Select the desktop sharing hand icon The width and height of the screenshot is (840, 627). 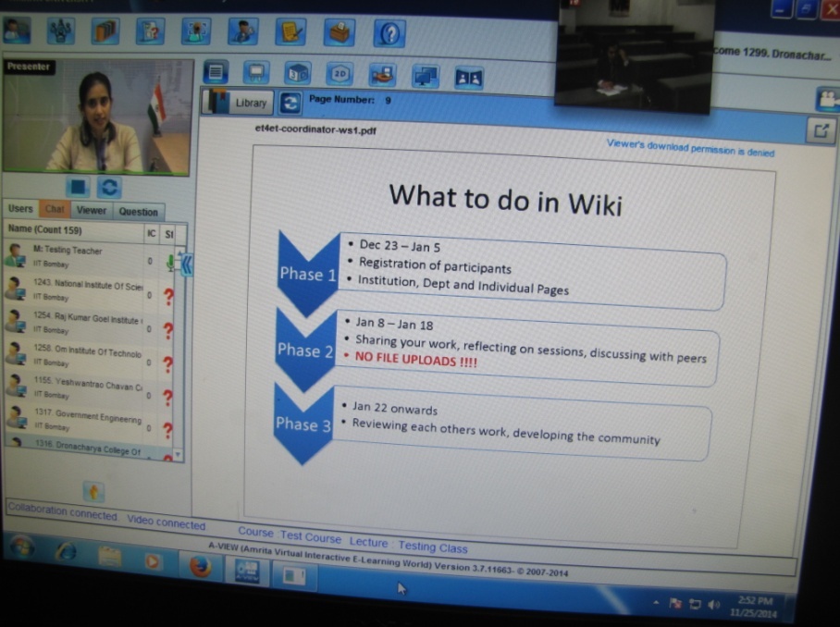(x=382, y=75)
